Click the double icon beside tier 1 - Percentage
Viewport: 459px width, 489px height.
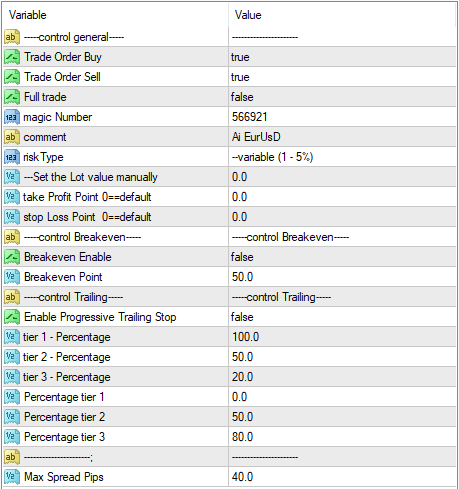pyautogui.click(x=12, y=337)
